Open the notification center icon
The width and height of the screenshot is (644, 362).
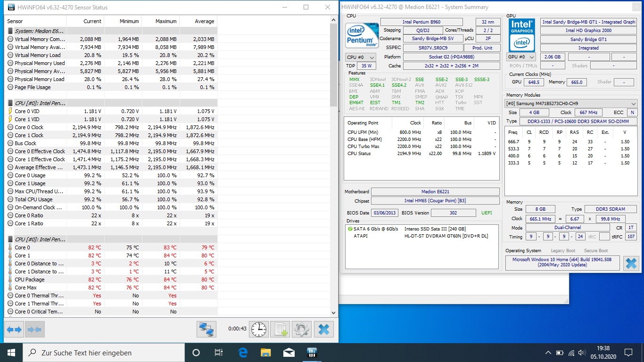(x=628, y=353)
